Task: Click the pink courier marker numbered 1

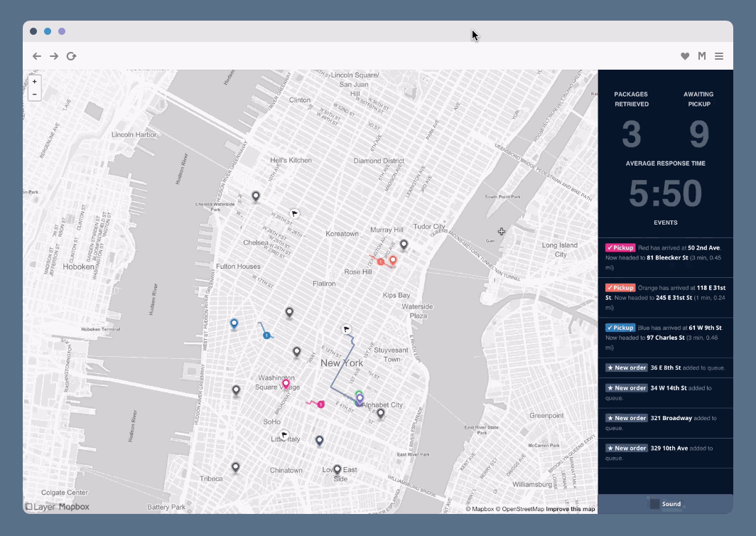Action: (x=320, y=404)
